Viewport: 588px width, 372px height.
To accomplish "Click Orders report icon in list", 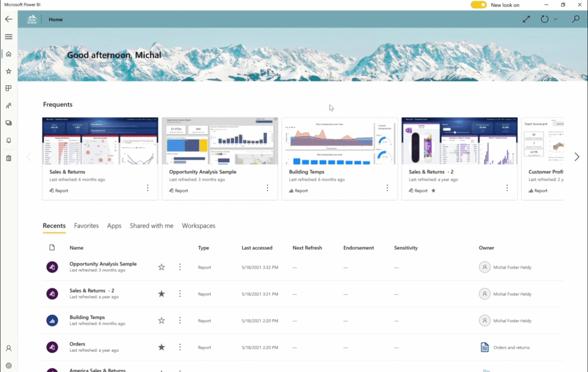I will coord(52,347).
